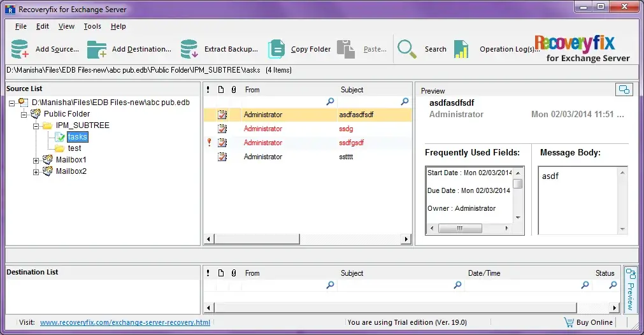Viewport: 644px width, 335px height.
Task: Collapse the abc pub.edb root node
Action: [12, 103]
